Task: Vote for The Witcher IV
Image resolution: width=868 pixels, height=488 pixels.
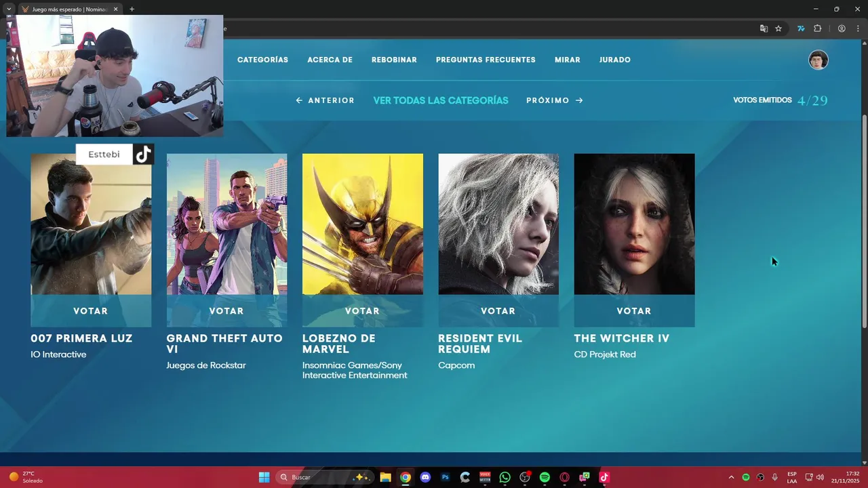Action: [634, 311]
